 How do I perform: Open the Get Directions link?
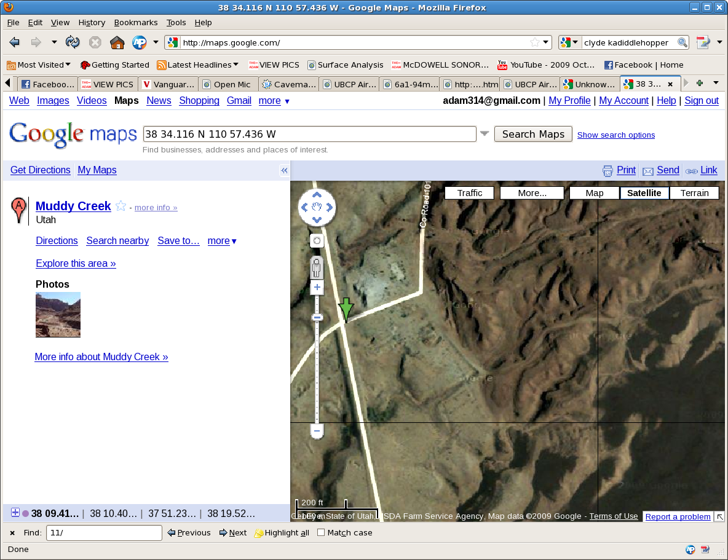(41, 170)
